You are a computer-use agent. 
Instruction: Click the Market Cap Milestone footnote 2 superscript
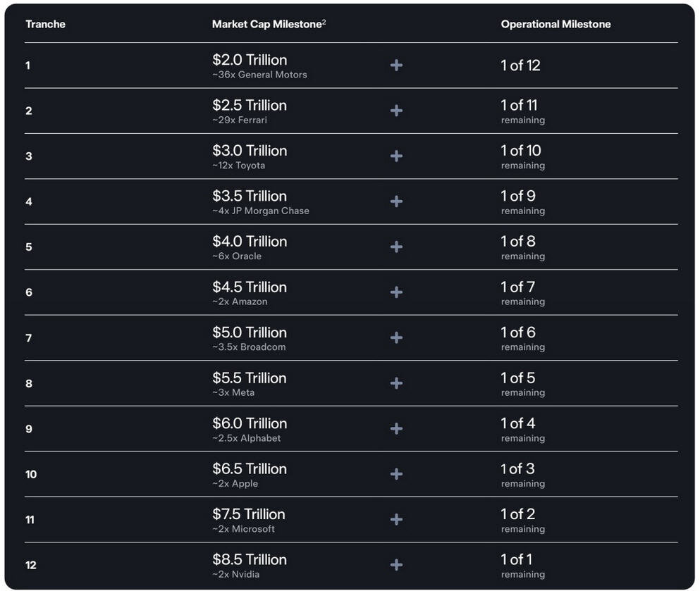(x=324, y=22)
